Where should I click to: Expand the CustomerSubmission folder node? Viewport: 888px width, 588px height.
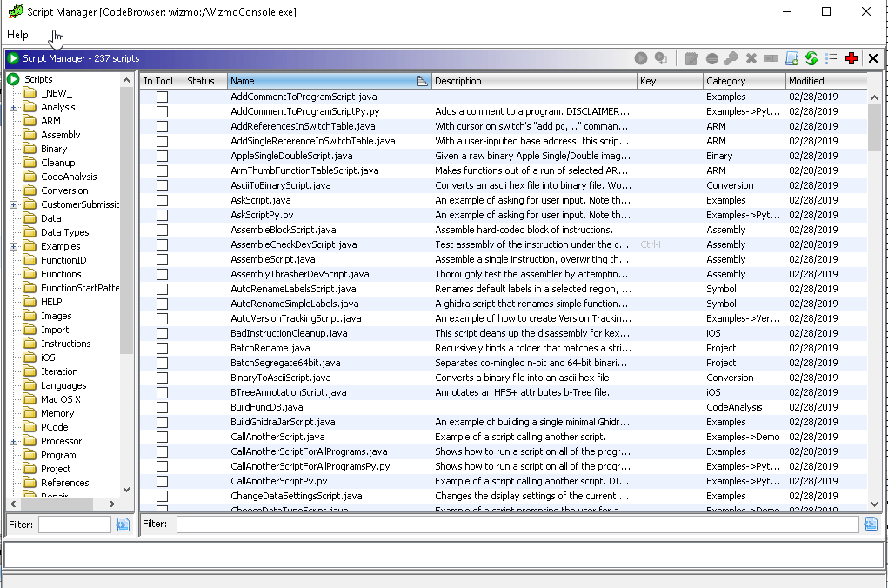coord(14,204)
